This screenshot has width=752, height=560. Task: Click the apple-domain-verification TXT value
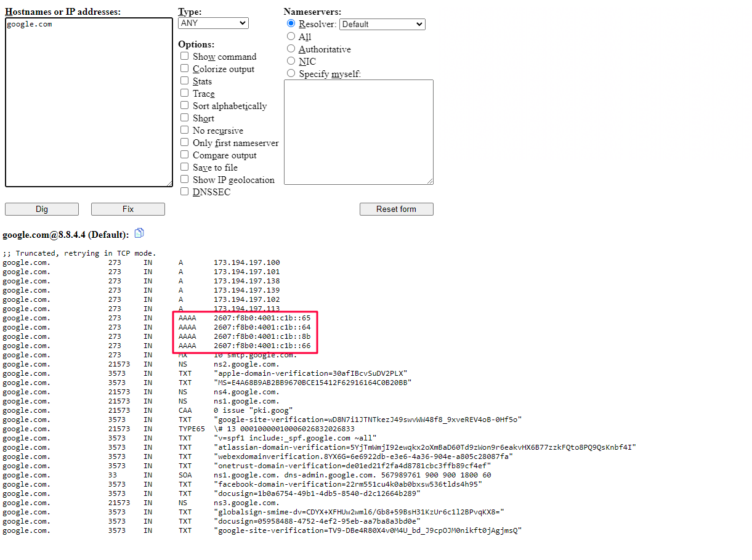tap(310, 373)
